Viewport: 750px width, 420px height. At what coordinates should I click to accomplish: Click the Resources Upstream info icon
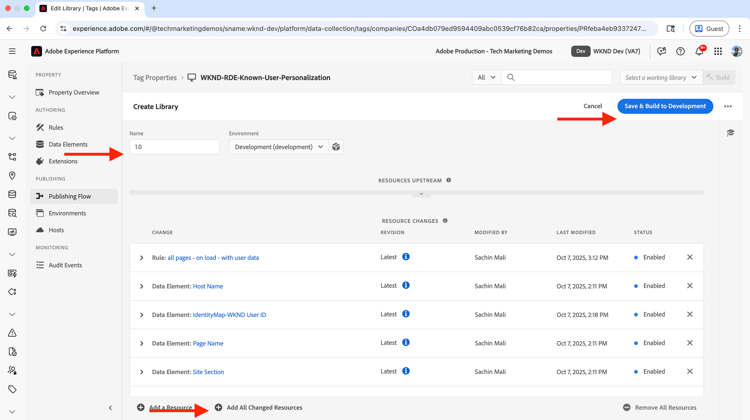pyautogui.click(x=448, y=180)
